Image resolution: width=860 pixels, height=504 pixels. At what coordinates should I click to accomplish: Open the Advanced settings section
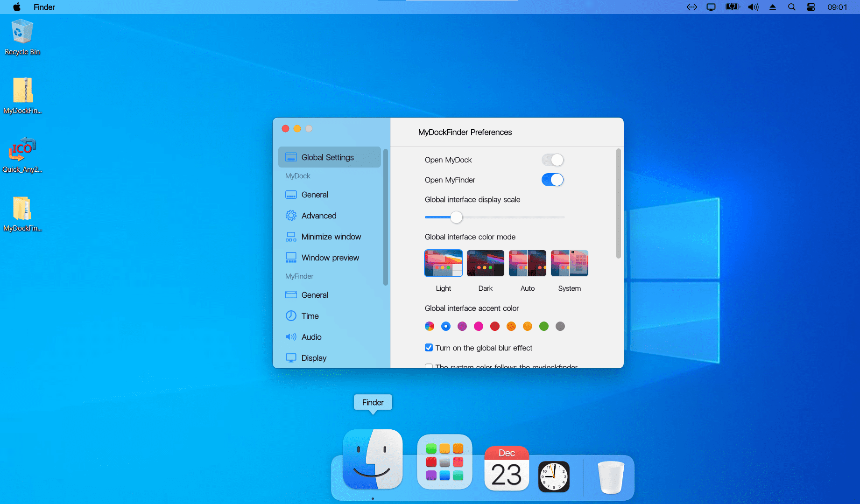coord(330,216)
